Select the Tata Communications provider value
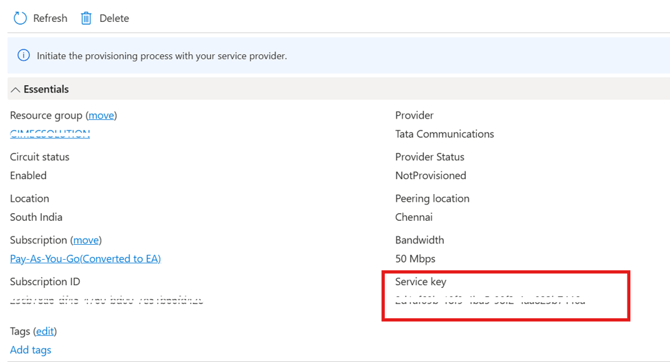Viewport: 670px width, 362px height. click(x=444, y=134)
